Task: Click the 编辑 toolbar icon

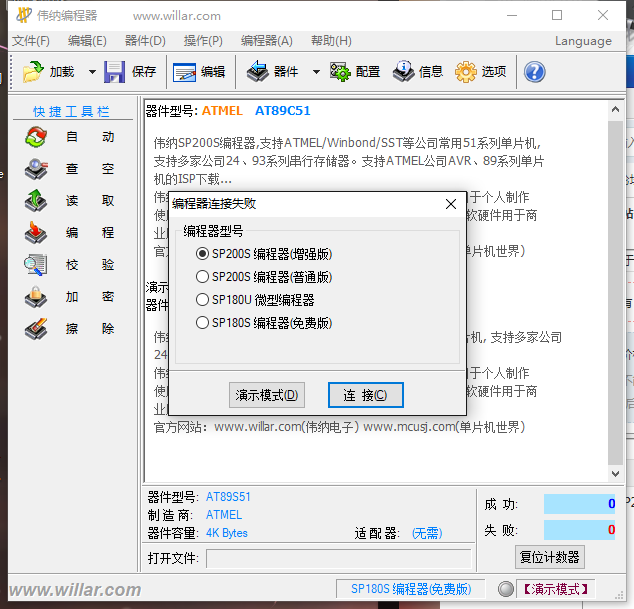Action: click(x=184, y=72)
